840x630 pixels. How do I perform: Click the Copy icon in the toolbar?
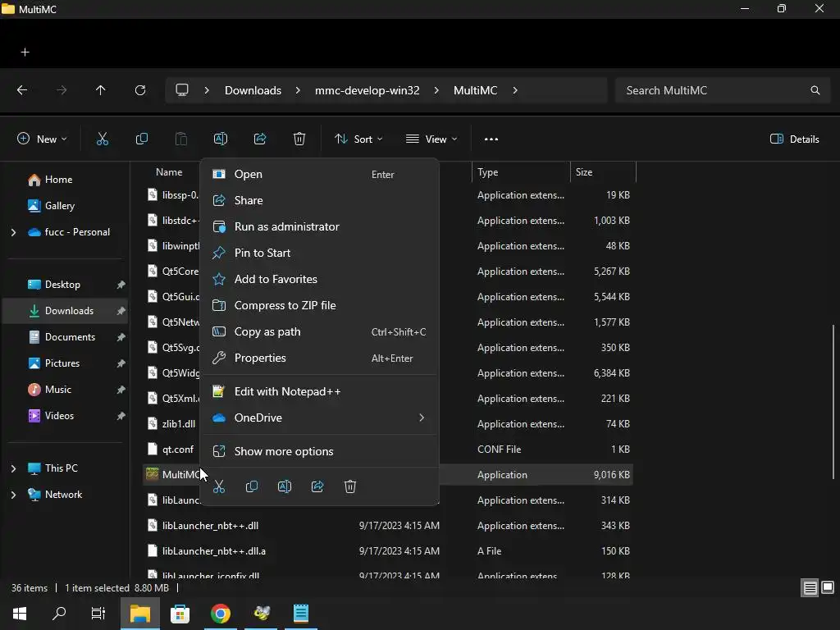[x=141, y=139]
